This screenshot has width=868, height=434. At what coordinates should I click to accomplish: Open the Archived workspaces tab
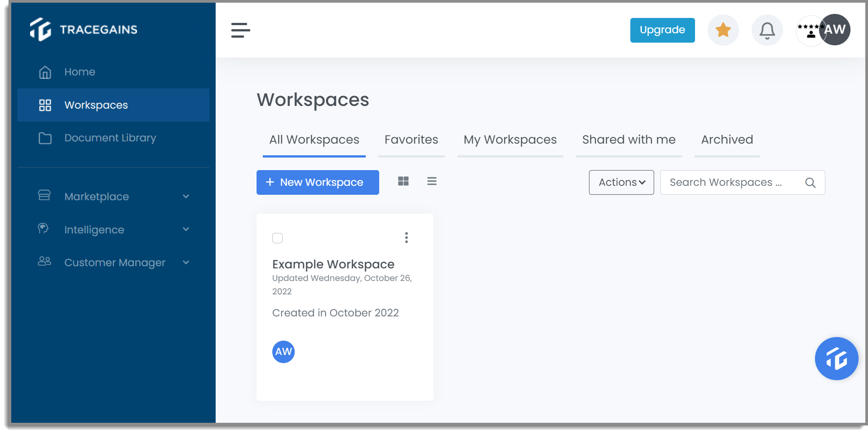(726, 140)
